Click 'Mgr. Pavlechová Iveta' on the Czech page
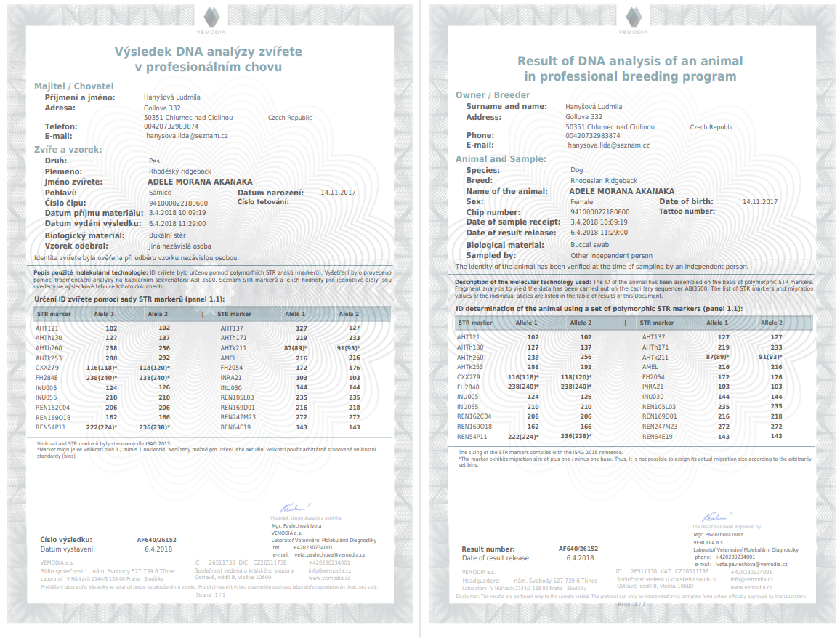This screenshot has width=840, height=638. (296, 526)
